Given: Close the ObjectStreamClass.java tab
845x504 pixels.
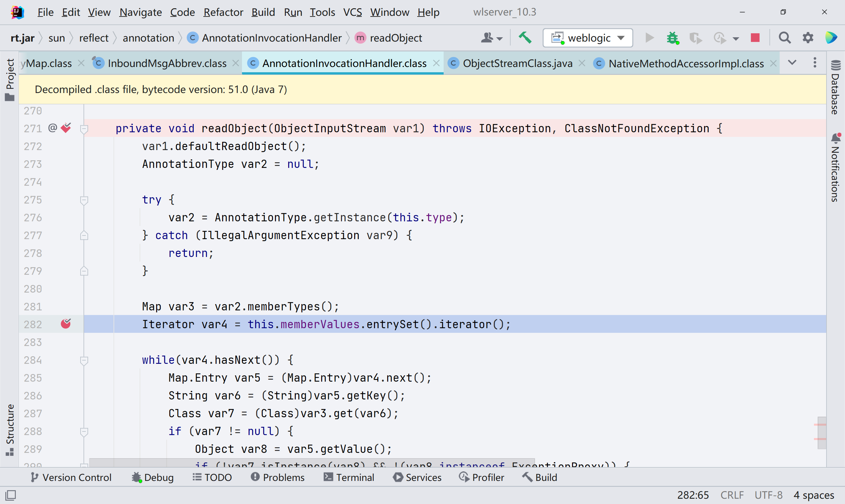Looking at the screenshot, I should (x=582, y=63).
